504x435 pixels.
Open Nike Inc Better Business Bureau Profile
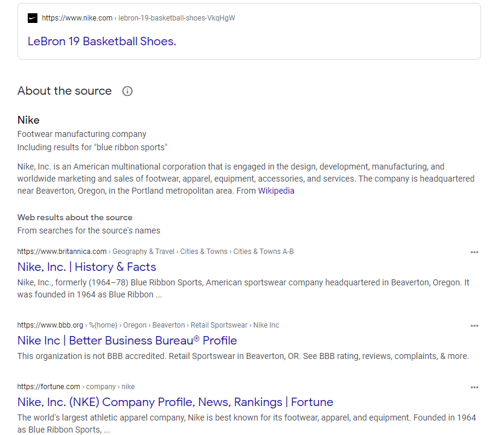pos(127,340)
